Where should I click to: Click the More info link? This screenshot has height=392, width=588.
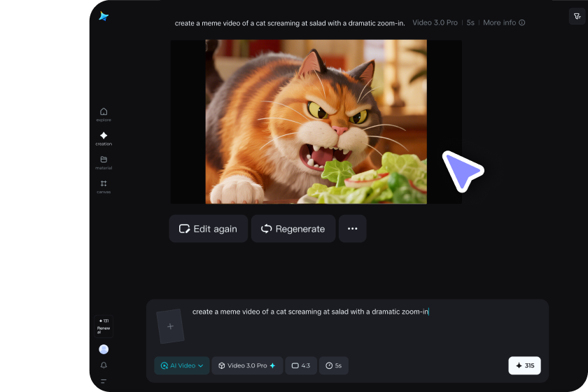click(x=503, y=22)
